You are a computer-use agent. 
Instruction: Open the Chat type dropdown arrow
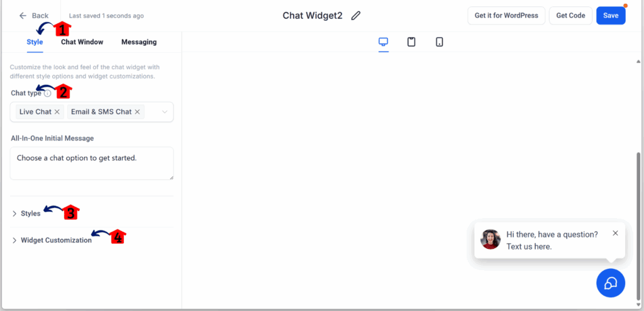165,112
